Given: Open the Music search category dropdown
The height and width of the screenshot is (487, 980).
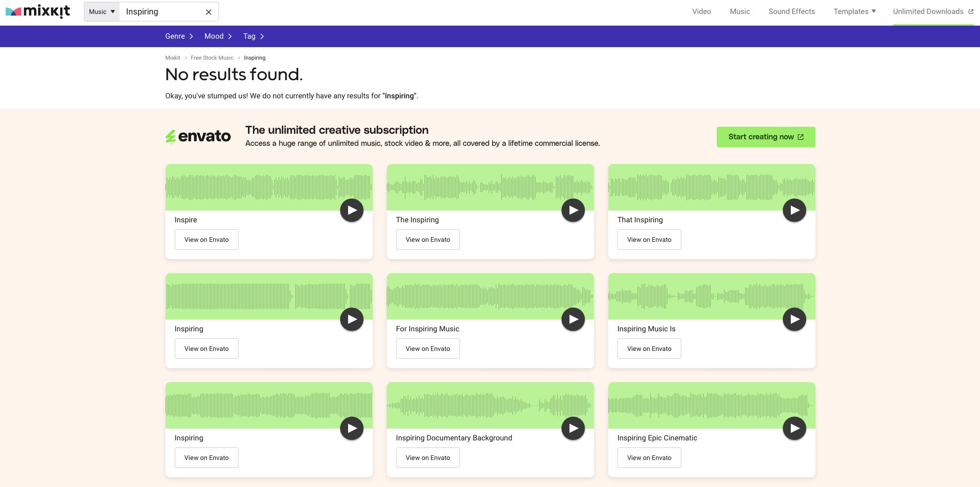Looking at the screenshot, I should point(102,12).
